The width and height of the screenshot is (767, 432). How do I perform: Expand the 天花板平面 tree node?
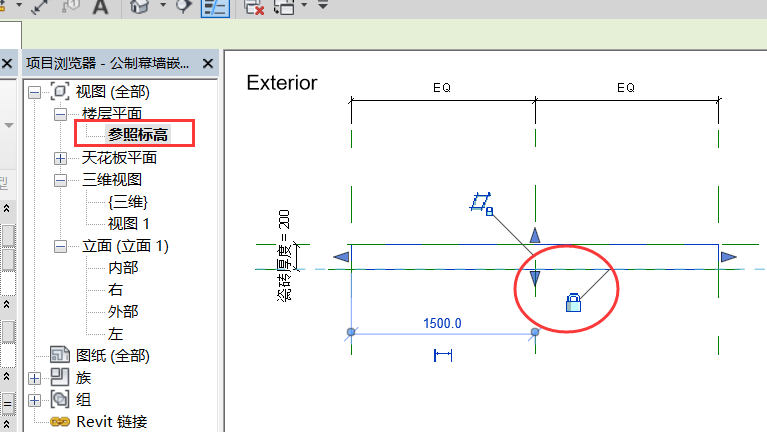tap(61, 158)
